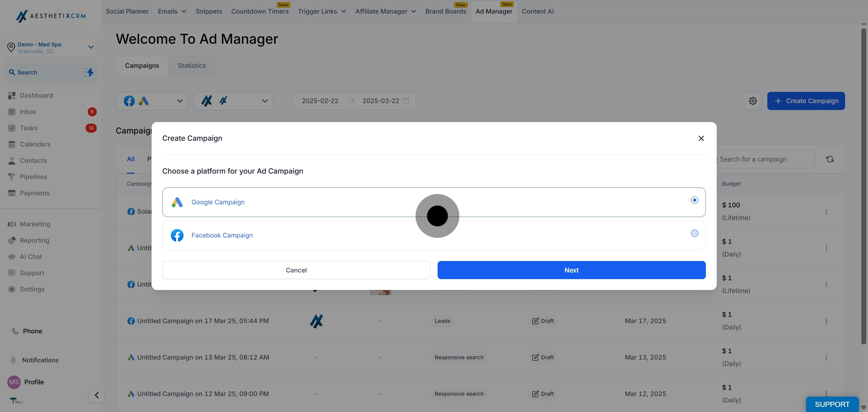Image resolution: width=868 pixels, height=412 pixels.
Task: Select the Facebook Campaign radio button
Action: (694, 234)
